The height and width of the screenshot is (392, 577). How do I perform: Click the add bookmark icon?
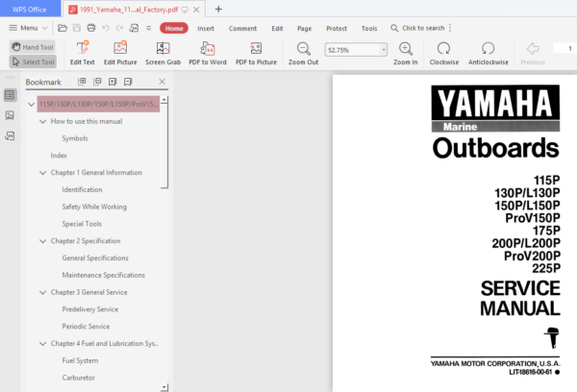point(113,82)
